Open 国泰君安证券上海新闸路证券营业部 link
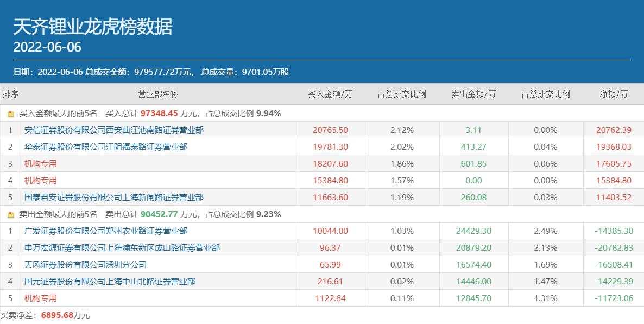Screen dimensions: 644x324 pyautogui.click(x=114, y=198)
